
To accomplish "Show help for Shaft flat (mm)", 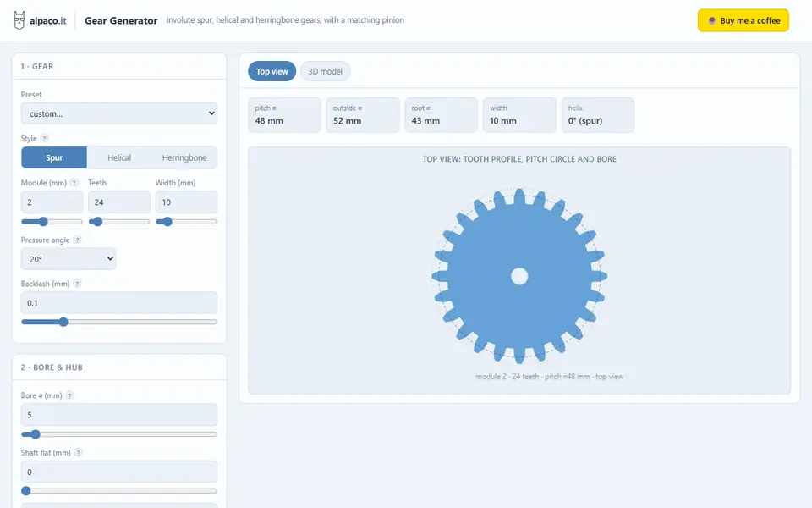I will pyautogui.click(x=78, y=452).
